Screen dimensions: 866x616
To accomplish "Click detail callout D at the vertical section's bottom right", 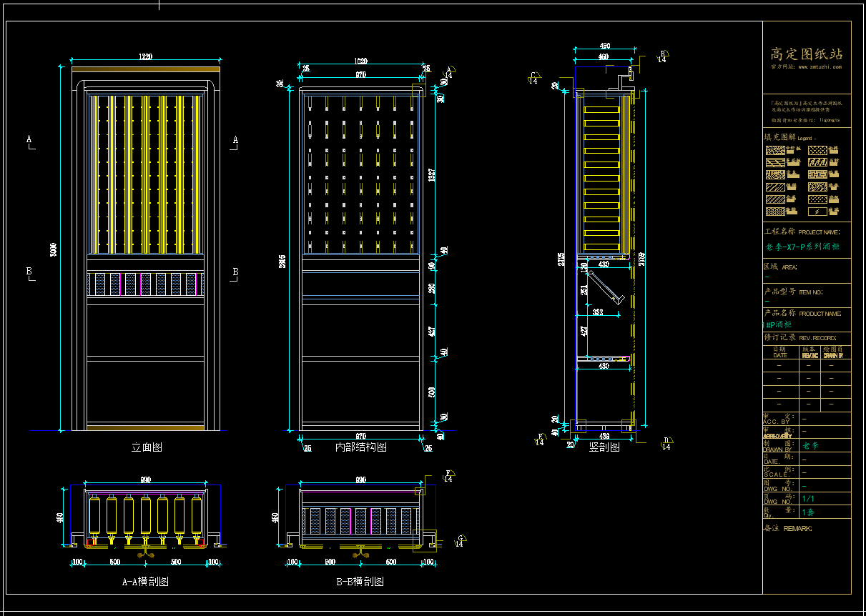I will 666,443.
